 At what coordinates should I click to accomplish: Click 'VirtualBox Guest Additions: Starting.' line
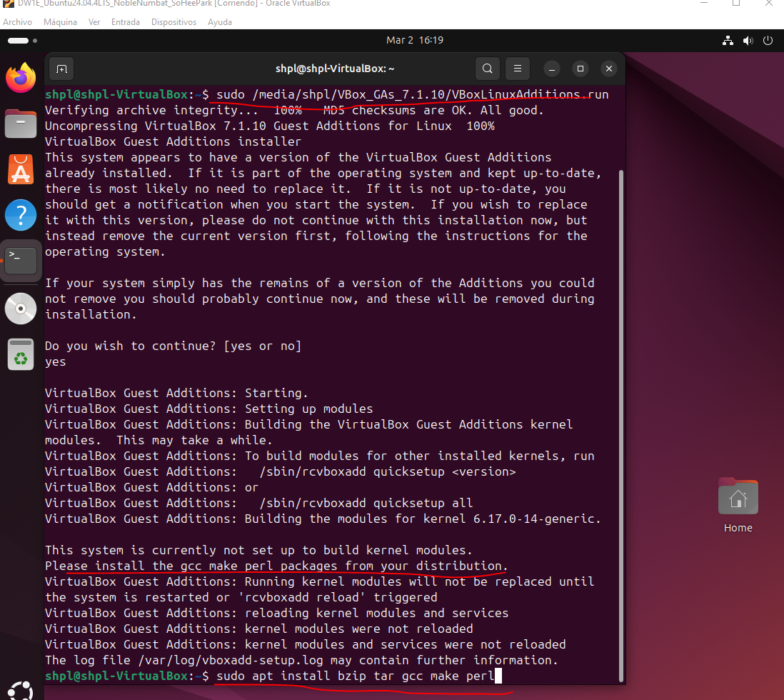[x=176, y=393]
